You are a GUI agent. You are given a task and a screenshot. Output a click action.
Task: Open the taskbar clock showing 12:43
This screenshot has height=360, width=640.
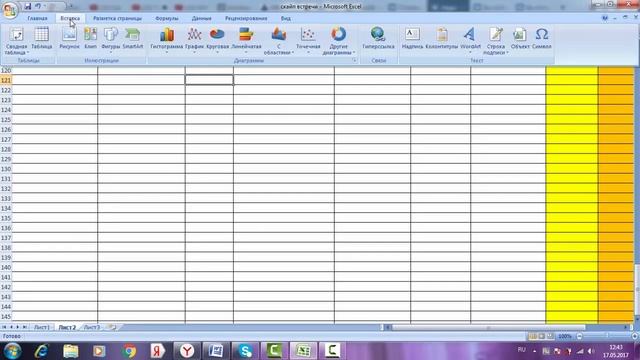pos(616,351)
